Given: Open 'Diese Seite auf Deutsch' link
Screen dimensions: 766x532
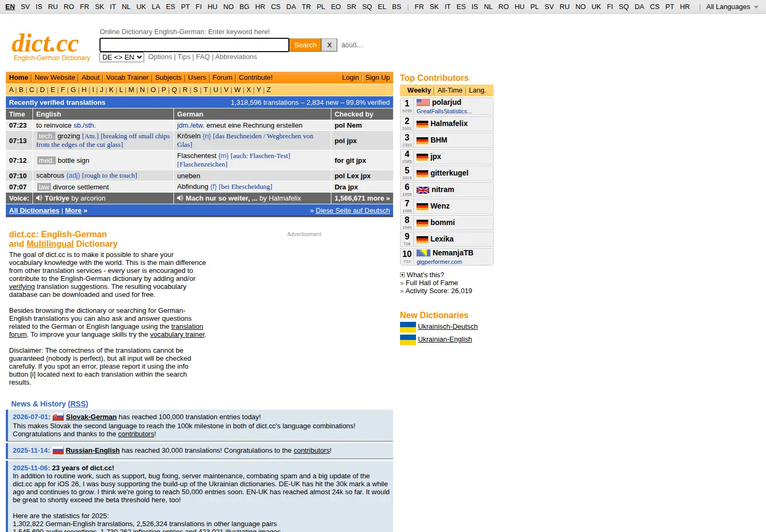Looking at the screenshot, I should click(x=353, y=211).
